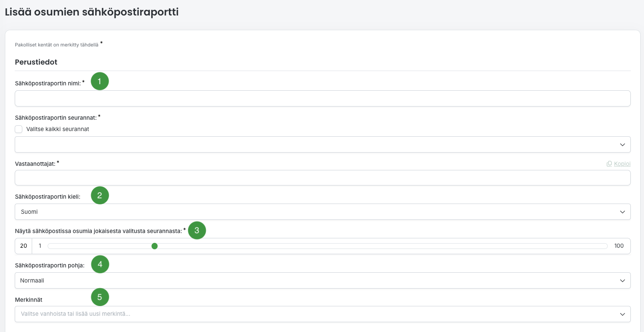Click the green number 5 badge
Image resolution: width=644 pixels, height=332 pixels.
(100, 297)
